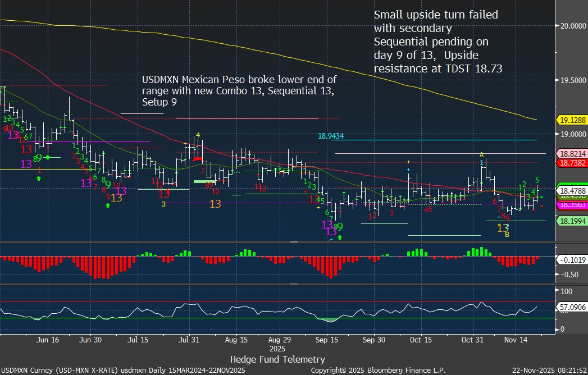Click the yellow 19.1288 moving average tag
Viewport: 588px width, 375px height.
(x=571, y=120)
